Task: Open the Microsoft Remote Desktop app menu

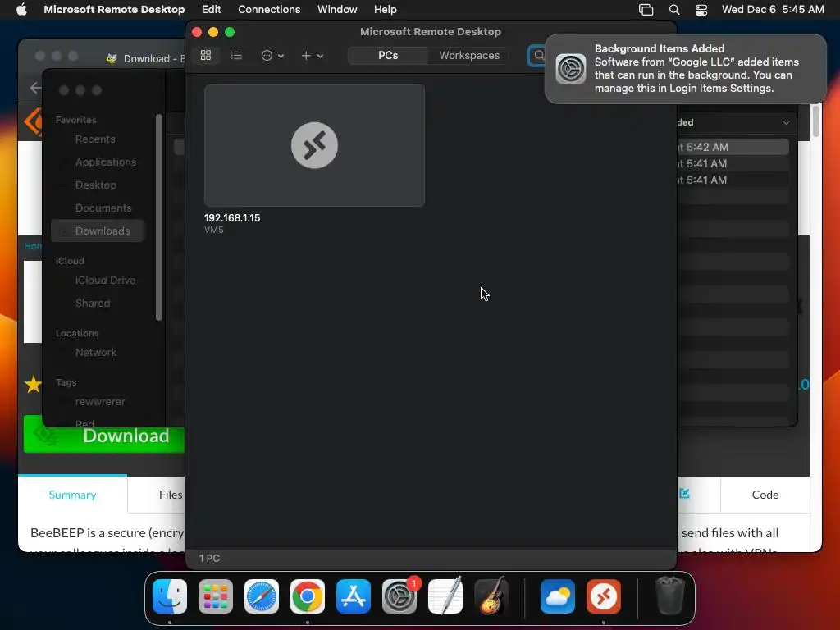Action: (x=114, y=9)
